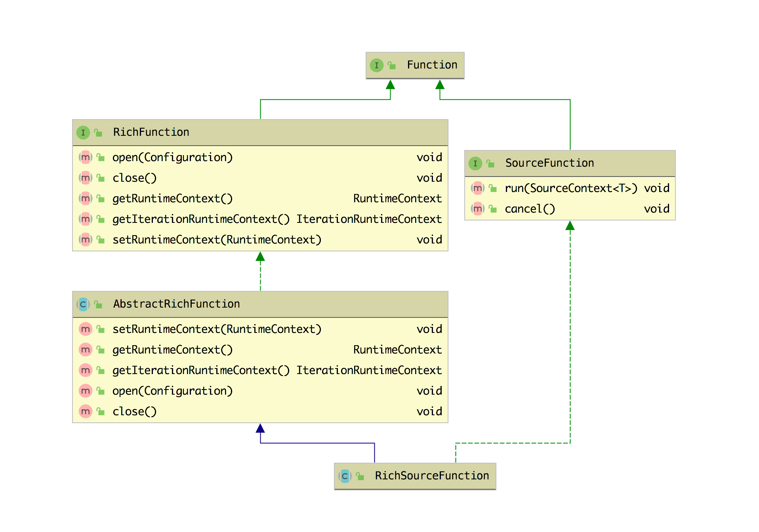Click void return type of AbstractRichFunction close()

coord(429,412)
